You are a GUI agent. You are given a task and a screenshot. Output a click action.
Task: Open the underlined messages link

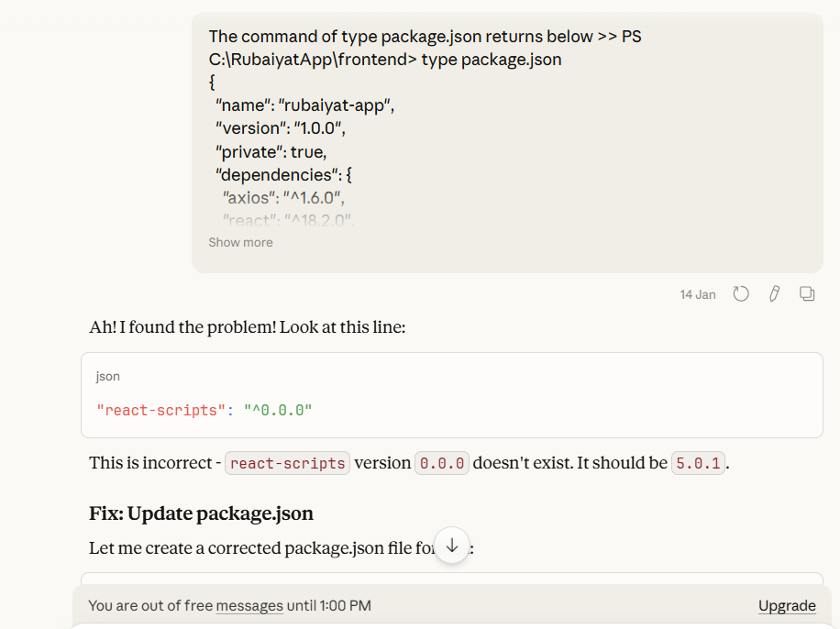click(249, 606)
